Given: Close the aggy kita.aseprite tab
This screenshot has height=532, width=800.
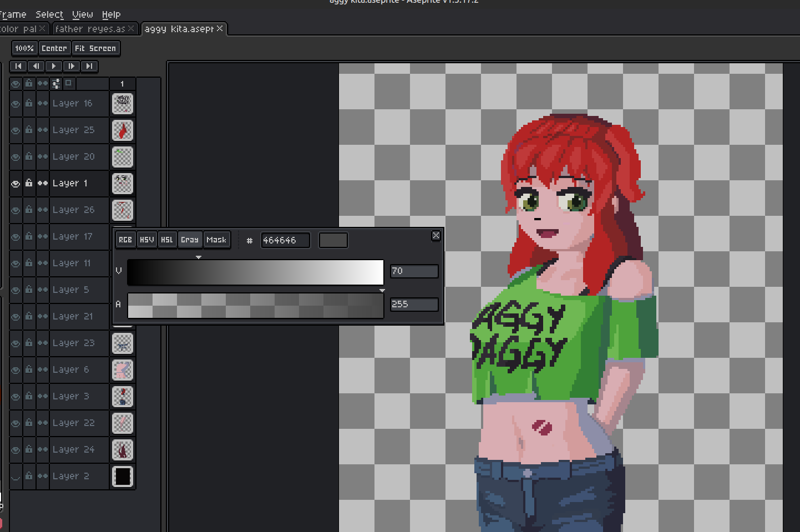Looking at the screenshot, I should (x=220, y=28).
